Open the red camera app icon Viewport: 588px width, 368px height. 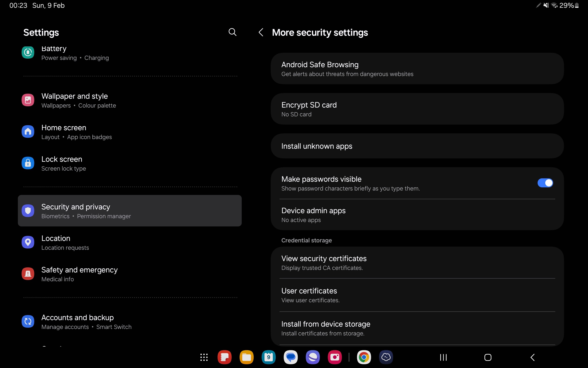coord(335,357)
